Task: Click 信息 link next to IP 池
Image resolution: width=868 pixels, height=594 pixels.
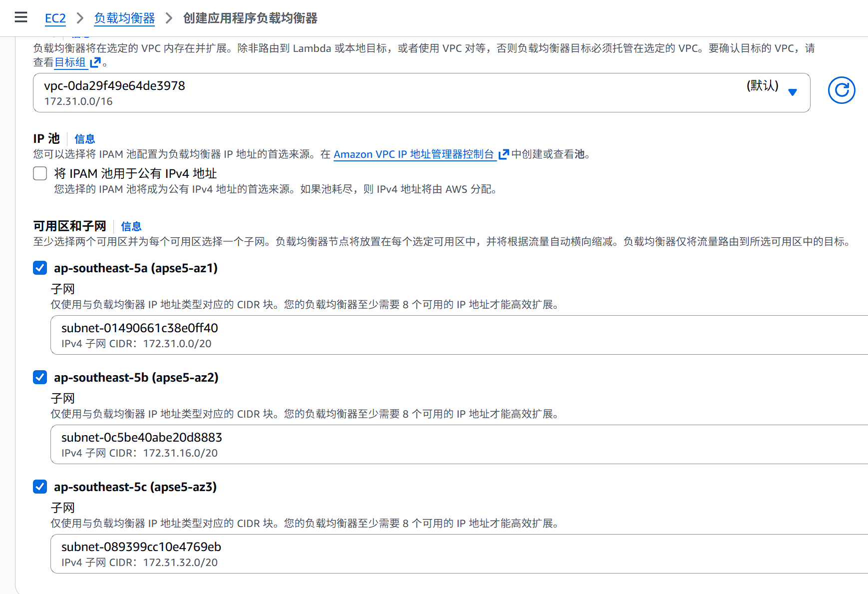Action: (x=84, y=139)
